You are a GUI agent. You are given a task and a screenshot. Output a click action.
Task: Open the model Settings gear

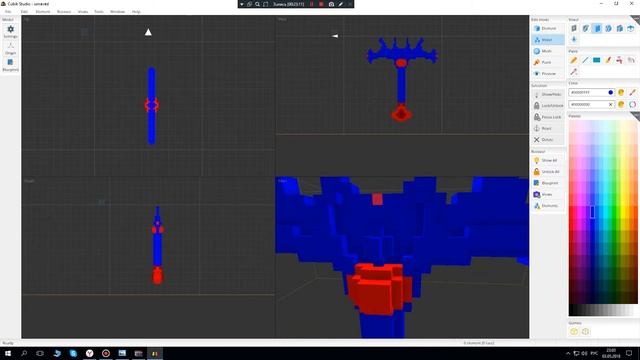[10, 31]
